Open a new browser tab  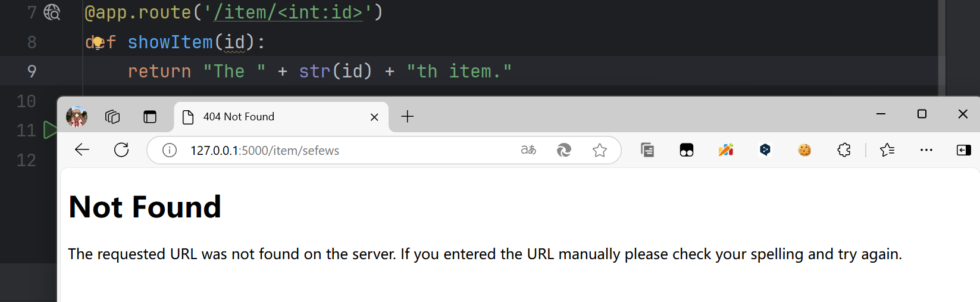408,117
